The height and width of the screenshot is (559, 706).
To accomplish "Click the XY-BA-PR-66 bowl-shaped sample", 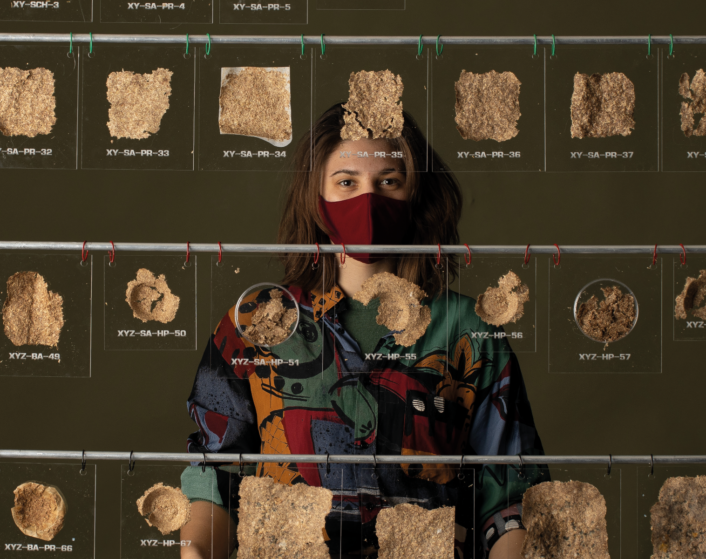I will [x=37, y=510].
